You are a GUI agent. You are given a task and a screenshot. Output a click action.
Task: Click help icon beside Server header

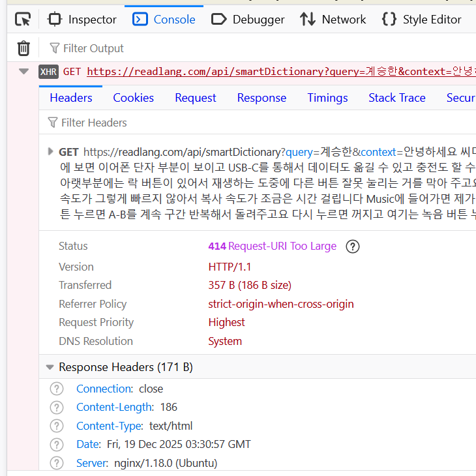pyautogui.click(x=57, y=463)
